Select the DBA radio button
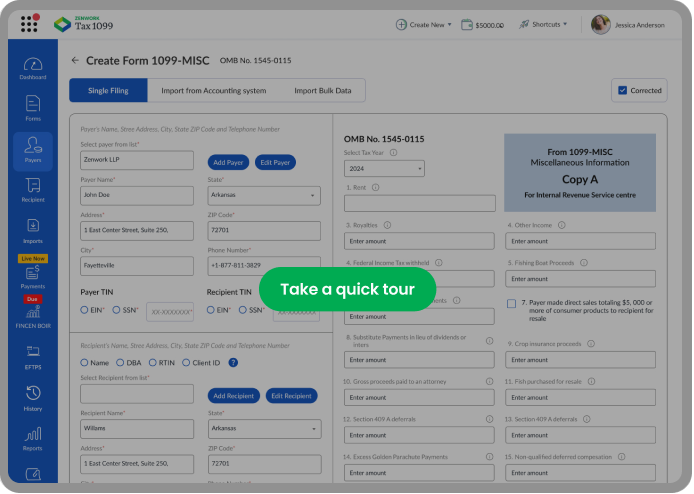 pyautogui.click(x=121, y=362)
